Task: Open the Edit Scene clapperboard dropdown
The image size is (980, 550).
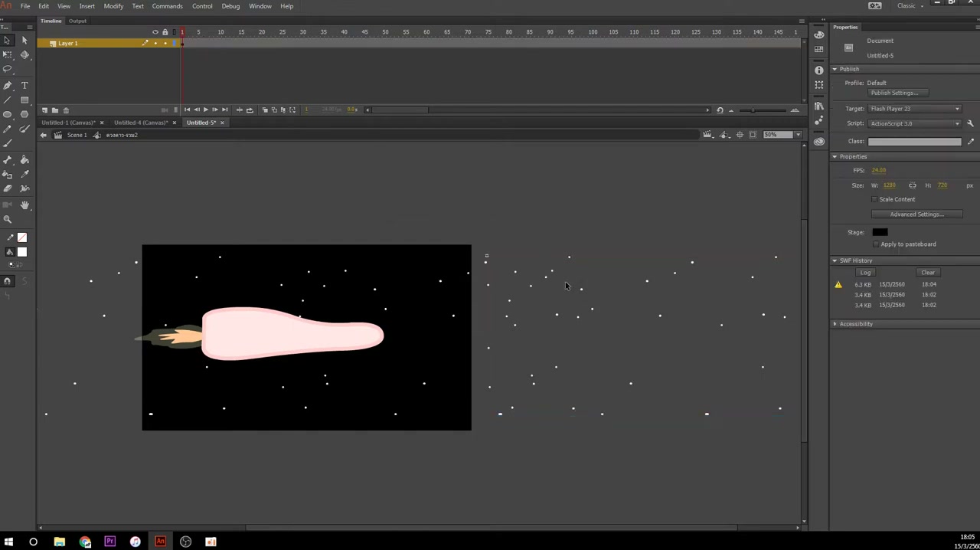Action: click(707, 135)
